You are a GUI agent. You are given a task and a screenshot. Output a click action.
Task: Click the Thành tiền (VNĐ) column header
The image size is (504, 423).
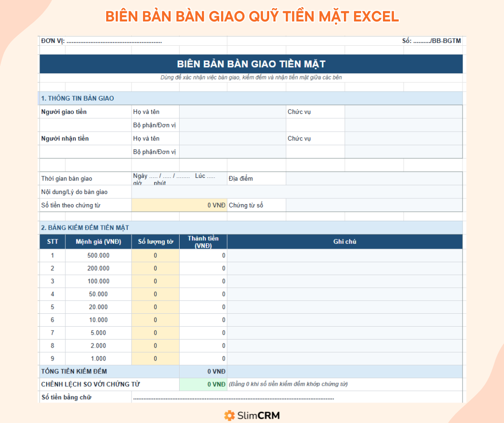203,242
